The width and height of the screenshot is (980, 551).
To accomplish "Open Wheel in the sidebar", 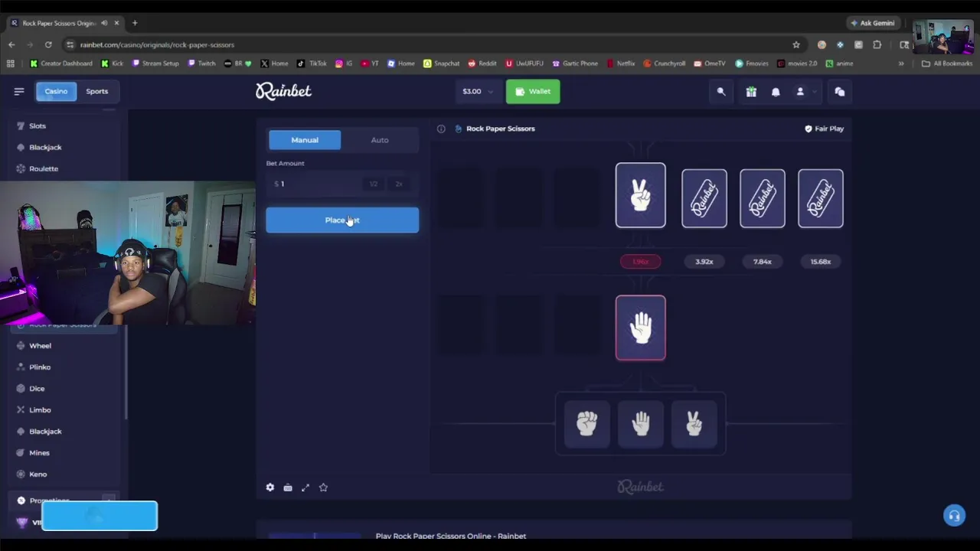I will (x=40, y=346).
